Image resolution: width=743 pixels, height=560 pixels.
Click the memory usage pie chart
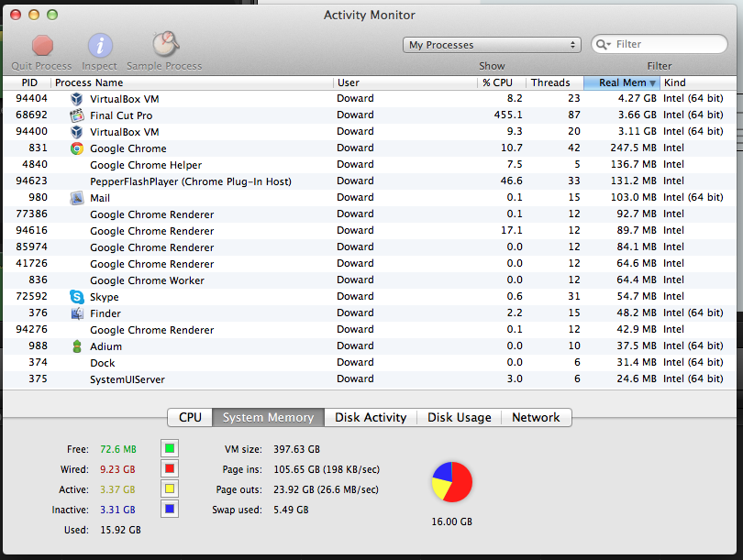pos(452,482)
